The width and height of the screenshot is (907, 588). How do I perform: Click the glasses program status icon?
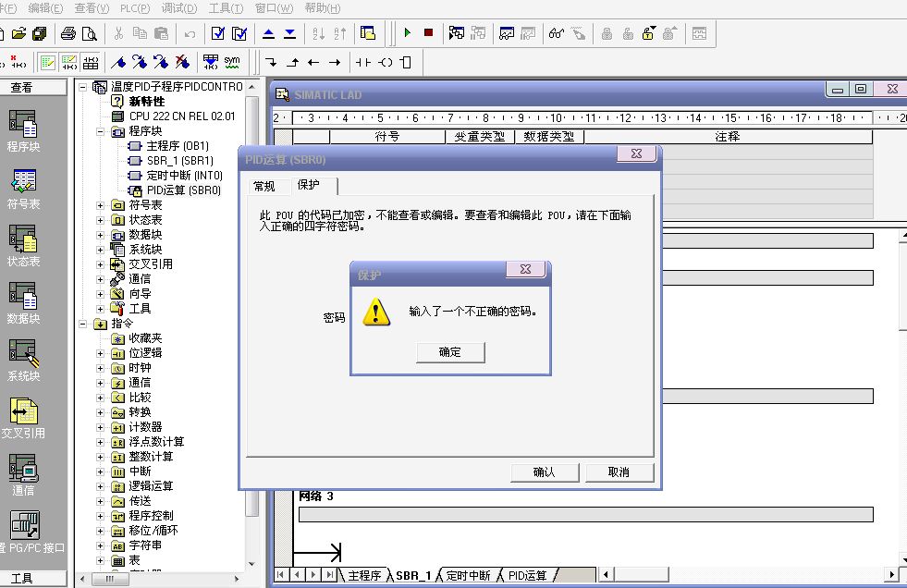556,33
